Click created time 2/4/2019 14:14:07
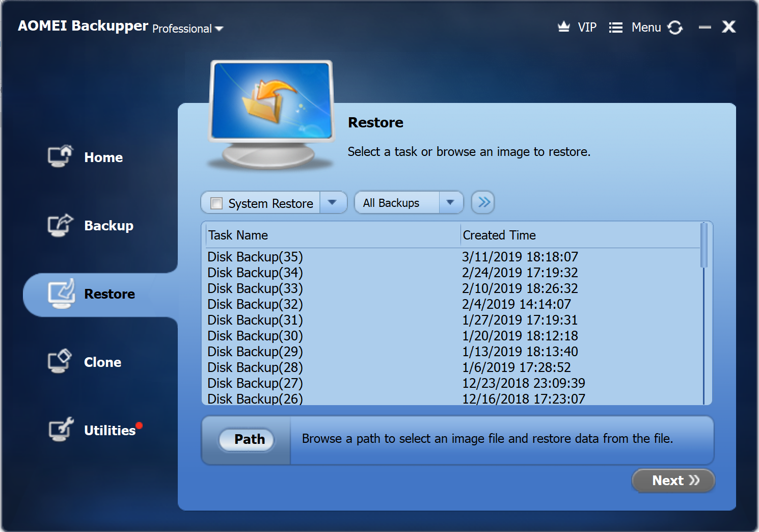This screenshot has height=532, width=759. pos(517,304)
